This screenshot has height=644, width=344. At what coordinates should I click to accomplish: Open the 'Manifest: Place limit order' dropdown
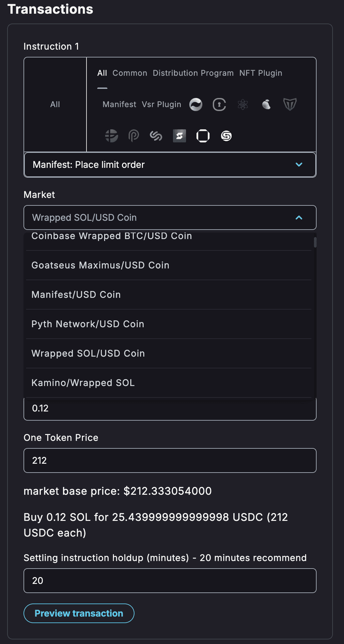[x=170, y=165]
